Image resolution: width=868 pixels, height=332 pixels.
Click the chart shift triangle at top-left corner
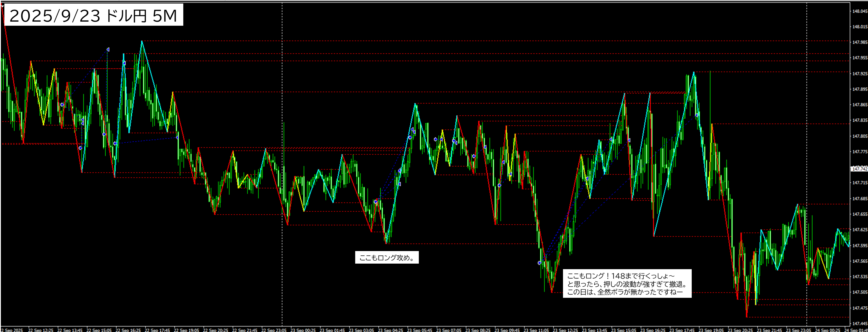tap(3, 6)
